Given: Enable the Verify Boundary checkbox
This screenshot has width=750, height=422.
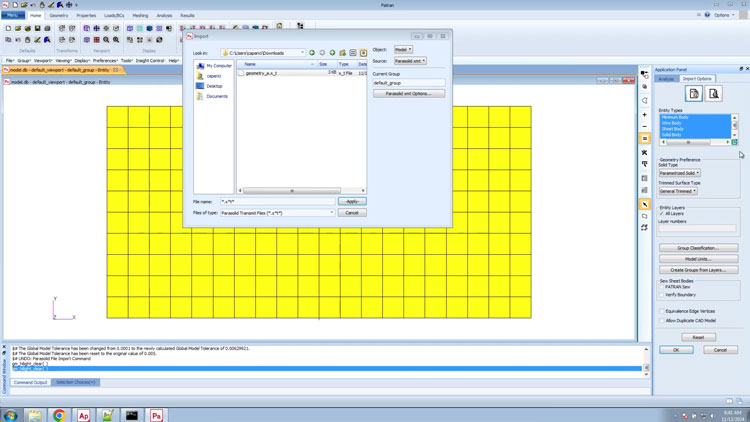Looking at the screenshot, I should 662,295.
